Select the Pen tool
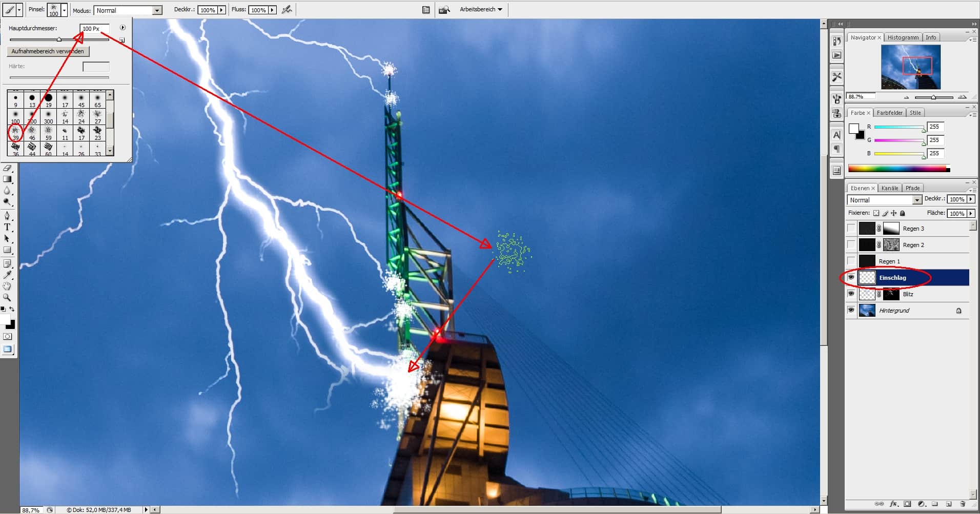The image size is (980, 514). pyautogui.click(x=7, y=216)
